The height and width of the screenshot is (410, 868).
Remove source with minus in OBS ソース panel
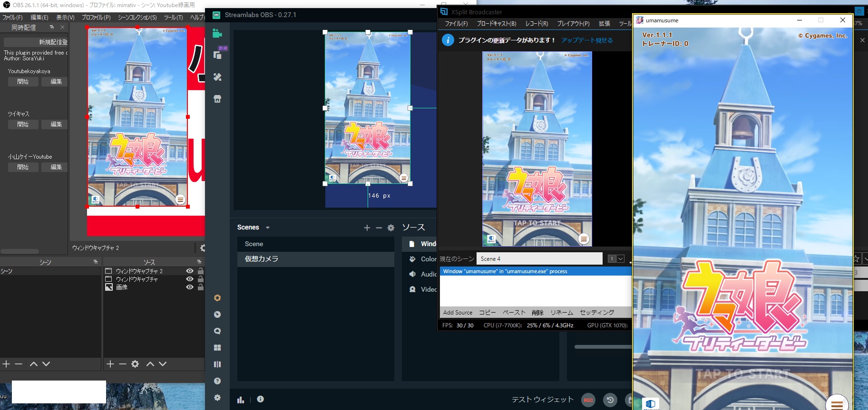click(x=123, y=364)
